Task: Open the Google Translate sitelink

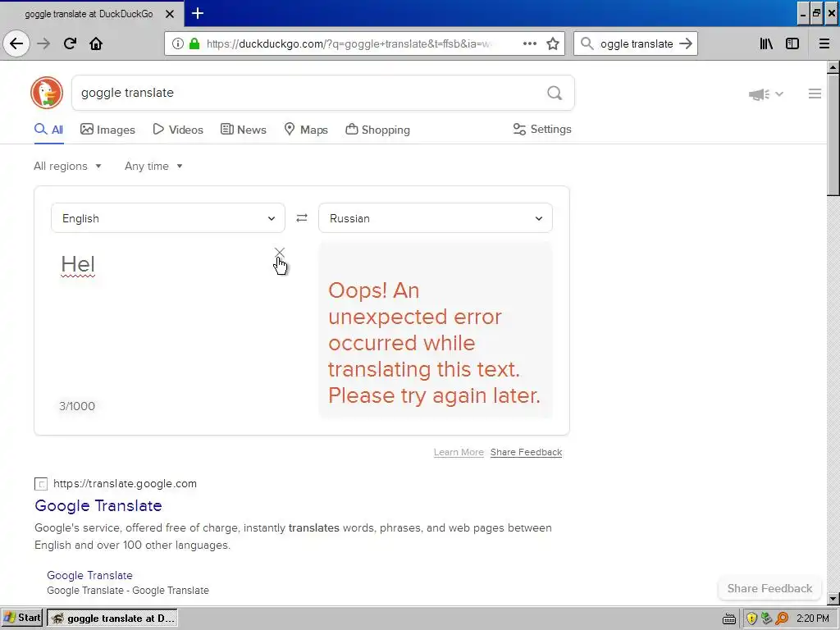Action: pyautogui.click(x=89, y=575)
